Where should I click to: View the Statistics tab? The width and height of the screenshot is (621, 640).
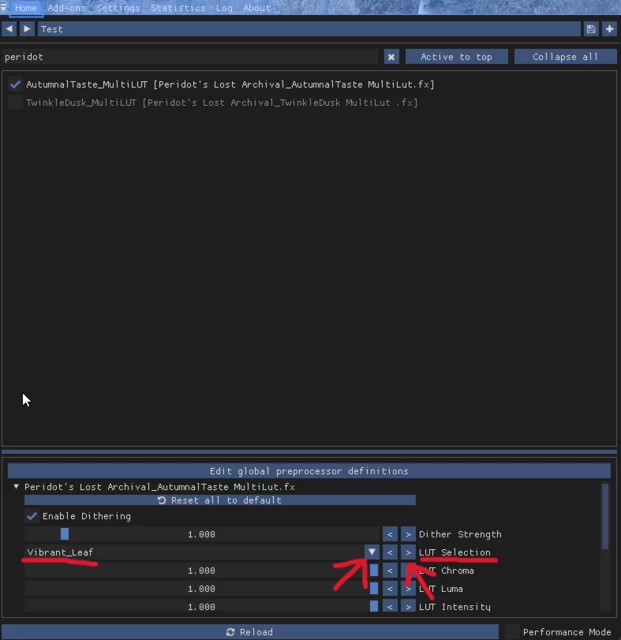[178, 8]
